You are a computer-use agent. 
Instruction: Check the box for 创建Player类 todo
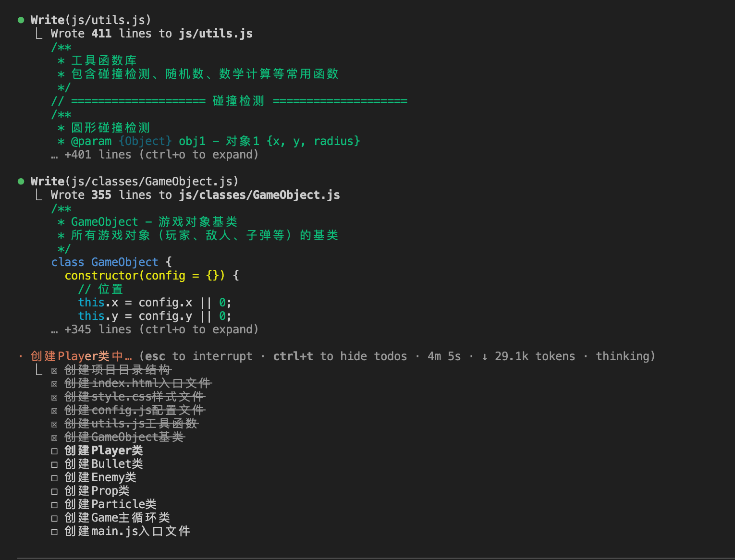pos(54,451)
